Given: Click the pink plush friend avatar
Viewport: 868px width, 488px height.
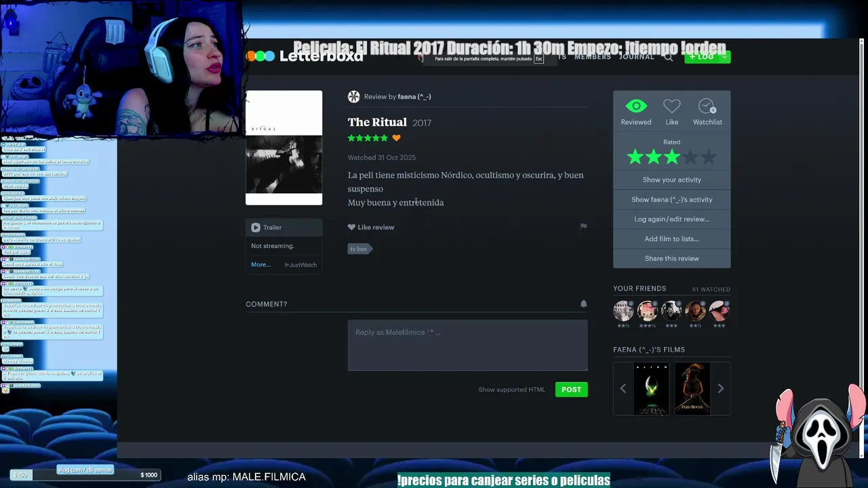Looking at the screenshot, I should pos(647,311).
